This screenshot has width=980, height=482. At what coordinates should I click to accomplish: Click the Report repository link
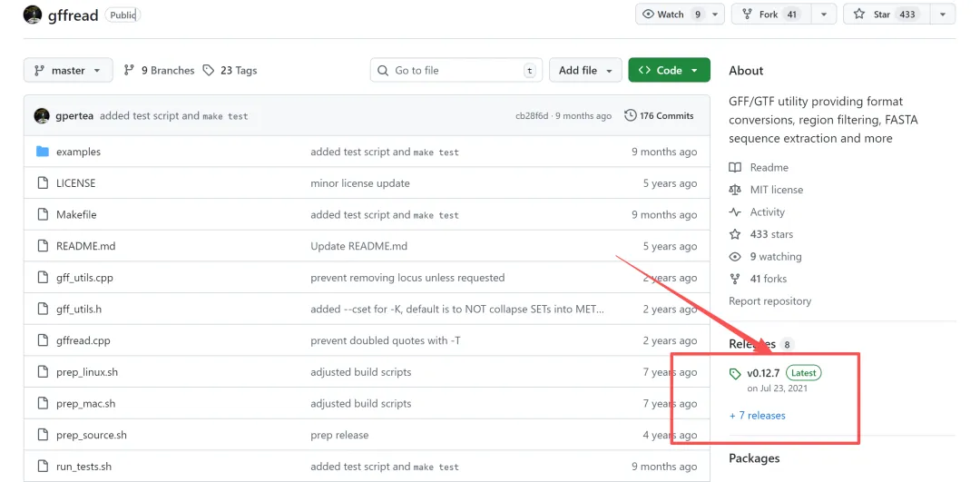[x=770, y=300]
